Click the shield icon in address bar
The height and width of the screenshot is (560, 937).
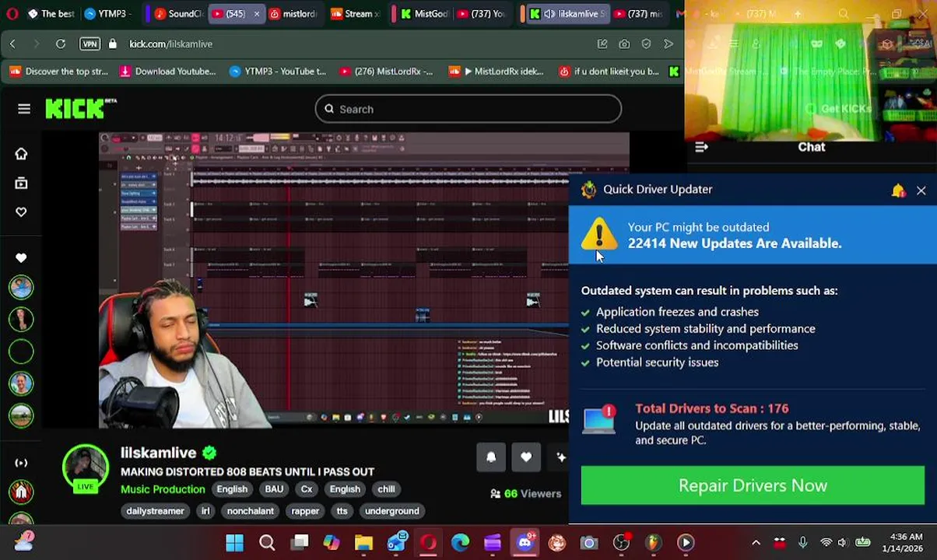click(x=646, y=44)
